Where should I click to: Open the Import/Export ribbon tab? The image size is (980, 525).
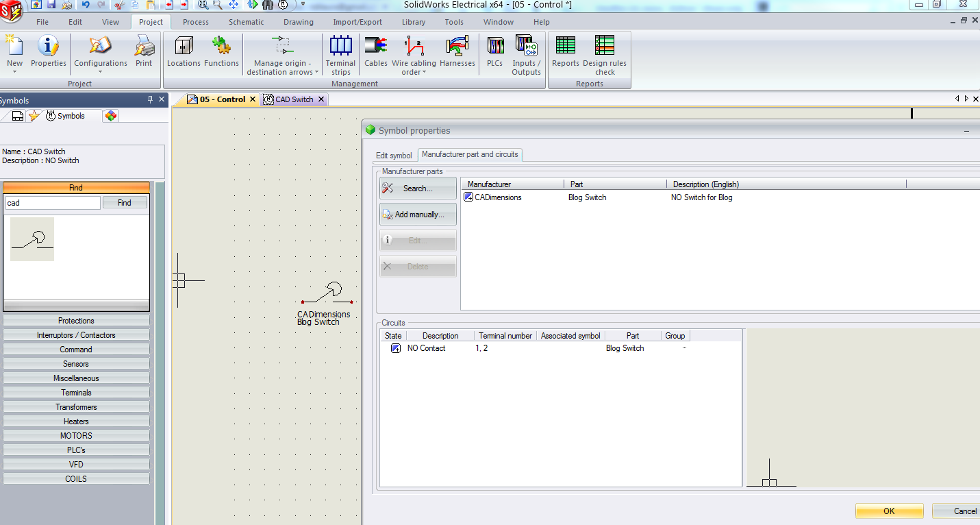[357, 22]
